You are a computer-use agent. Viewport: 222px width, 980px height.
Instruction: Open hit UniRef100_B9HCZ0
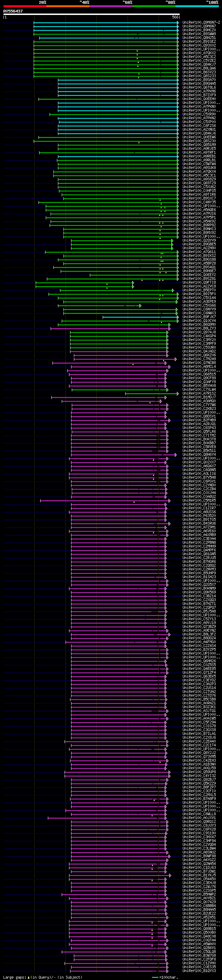tap(199, 30)
